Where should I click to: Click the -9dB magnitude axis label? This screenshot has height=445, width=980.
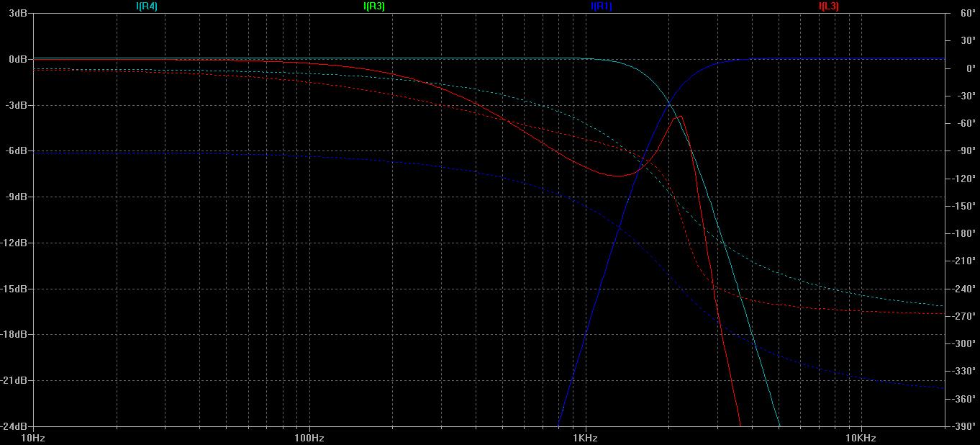pyautogui.click(x=17, y=197)
